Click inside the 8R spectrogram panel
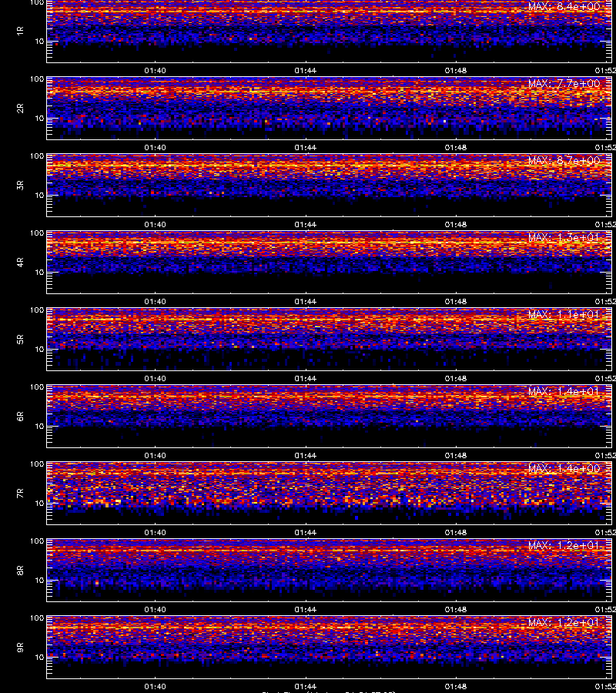The height and width of the screenshot is (693, 616). [330, 570]
